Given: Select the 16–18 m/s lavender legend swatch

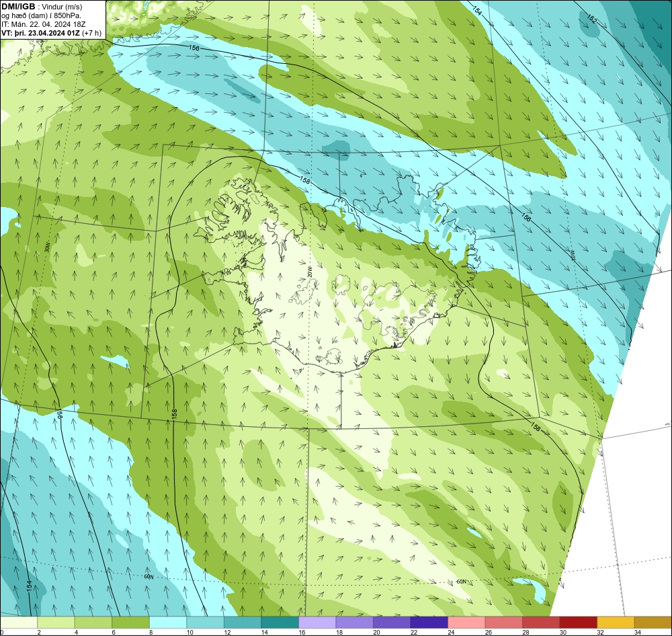Looking at the screenshot, I should pyautogui.click(x=317, y=623).
